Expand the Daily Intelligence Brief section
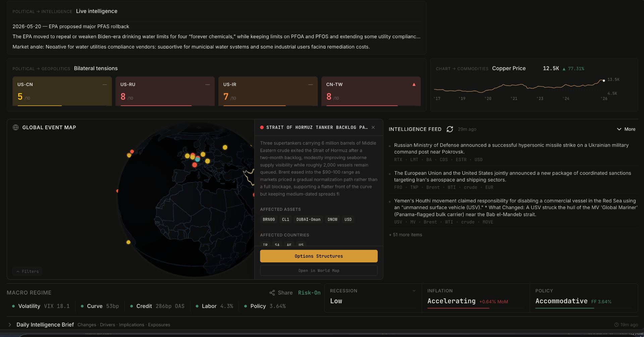 click(10, 325)
